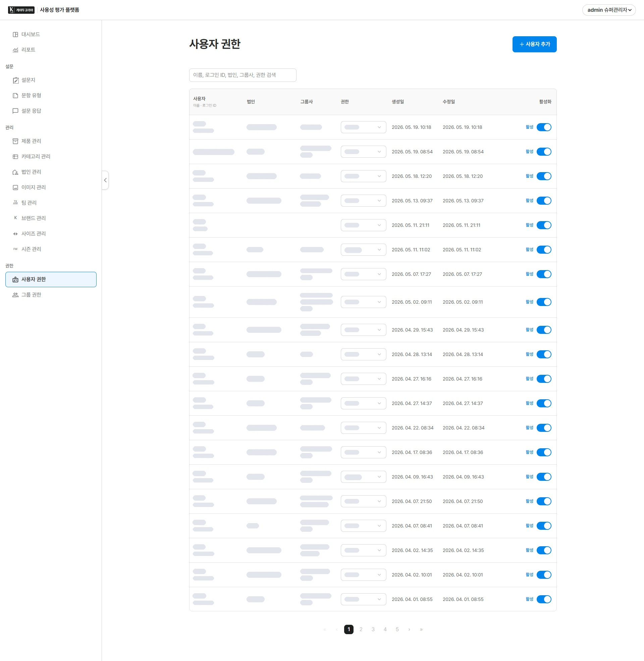
Task: Click the report chart icon
Action: tap(15, 50)
